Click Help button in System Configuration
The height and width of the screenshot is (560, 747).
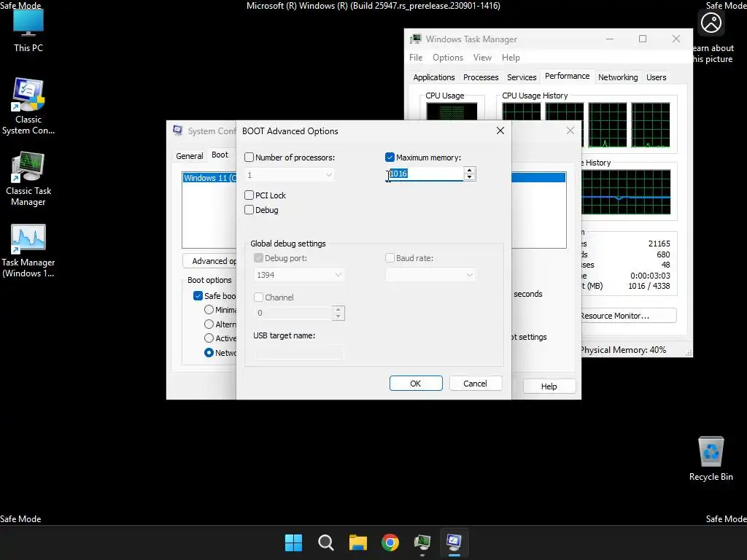click(549, 386)
